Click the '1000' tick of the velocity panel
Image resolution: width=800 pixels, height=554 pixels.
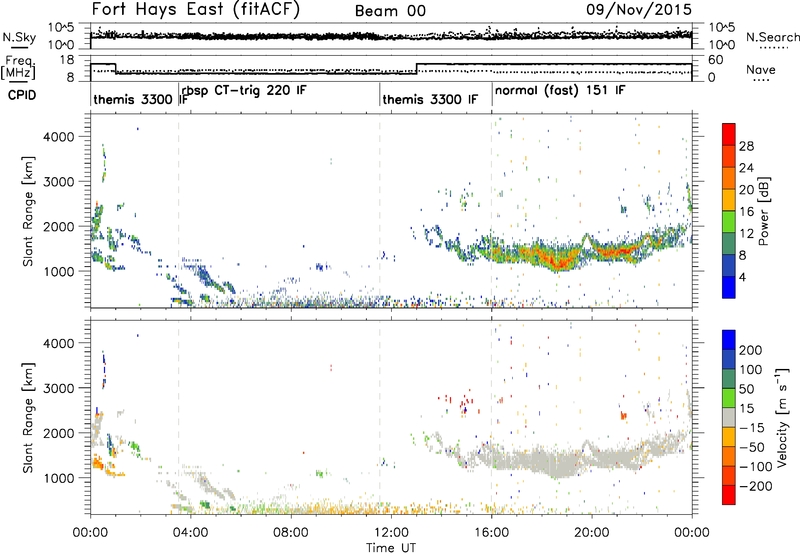58,478
